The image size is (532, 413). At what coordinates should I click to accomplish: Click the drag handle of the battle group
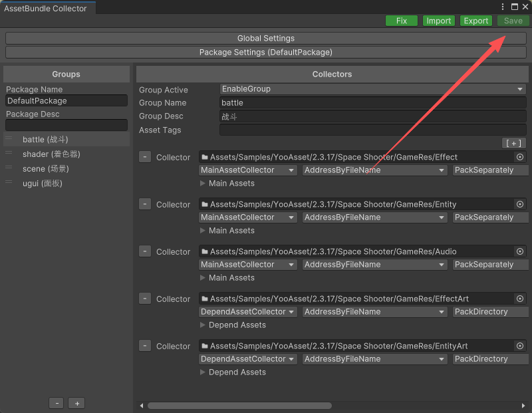click(9, 138)
